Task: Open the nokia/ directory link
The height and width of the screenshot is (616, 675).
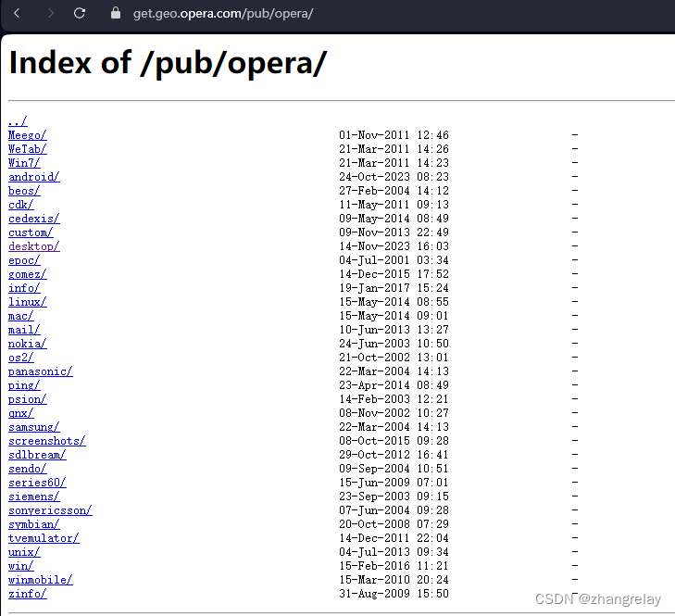Action: tap(27, 344)
